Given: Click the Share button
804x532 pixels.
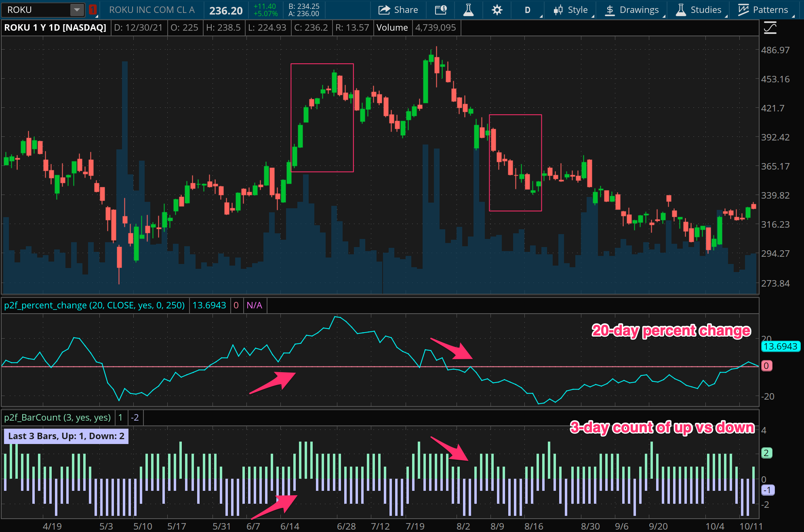Looking at the screenshot, I should [x=398, y=10].
